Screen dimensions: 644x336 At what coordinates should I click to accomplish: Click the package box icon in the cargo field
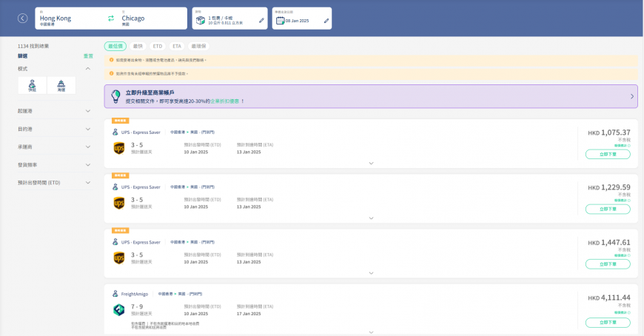click(201, 20)
